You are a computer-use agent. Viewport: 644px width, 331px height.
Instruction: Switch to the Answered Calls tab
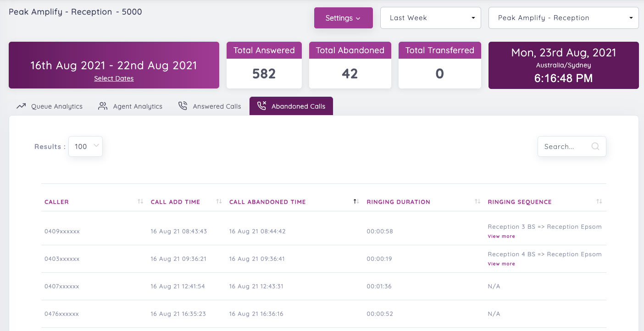[216, 106]
